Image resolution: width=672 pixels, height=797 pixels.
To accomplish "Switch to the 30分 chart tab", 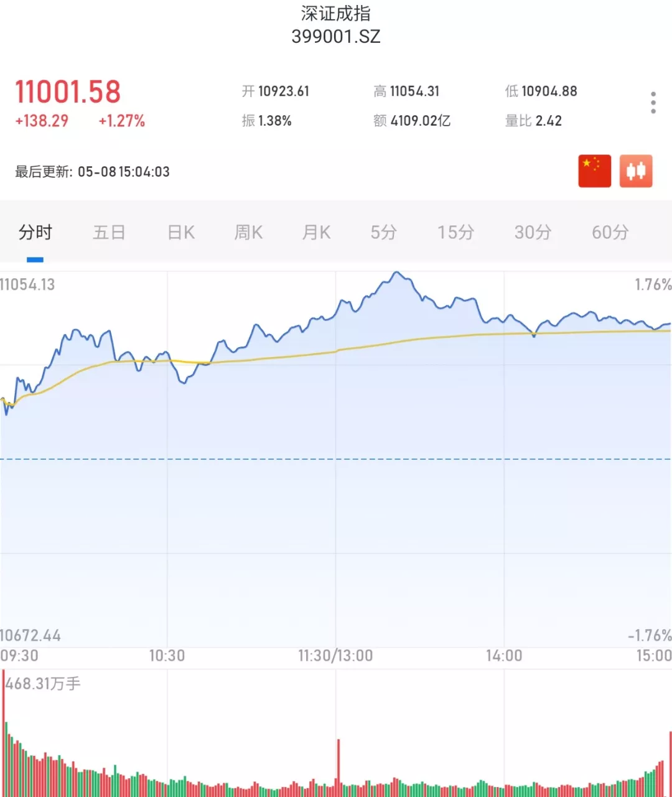I will (x=532, y=232).
